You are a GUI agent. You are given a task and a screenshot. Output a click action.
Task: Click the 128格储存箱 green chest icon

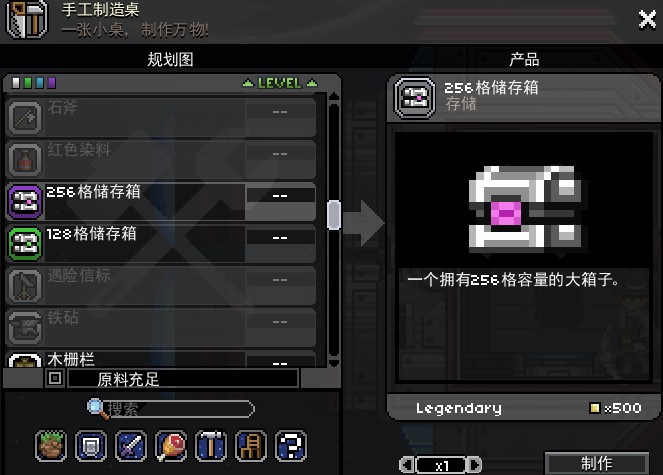point(25,244)
